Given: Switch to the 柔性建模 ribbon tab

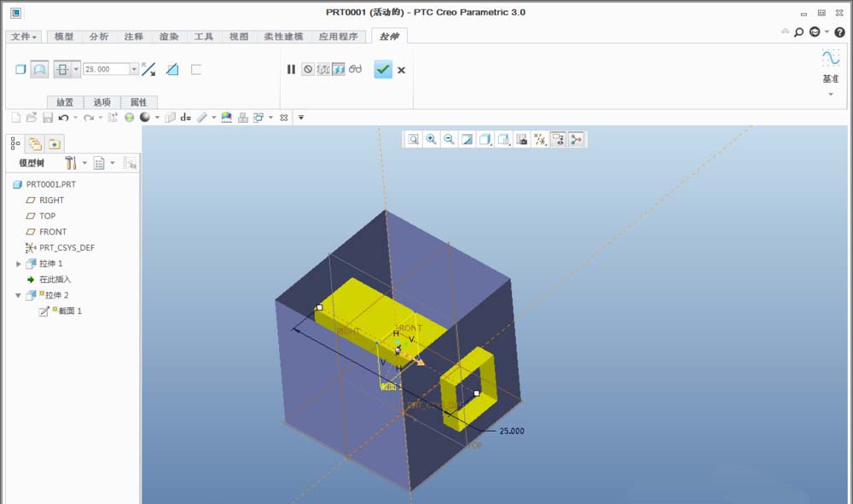Looking at the screenshot, I should [283, 37].
